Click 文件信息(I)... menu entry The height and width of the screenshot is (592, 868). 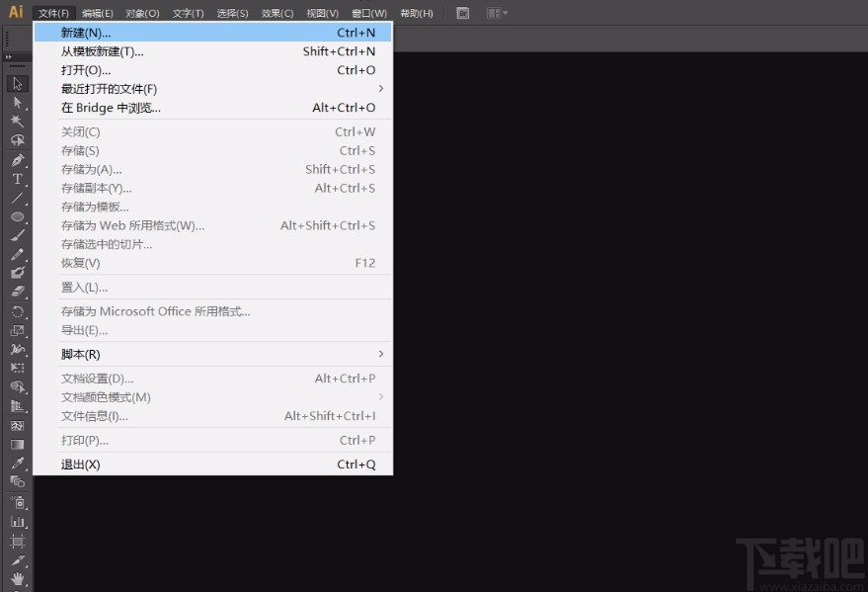tap(212, 416)
